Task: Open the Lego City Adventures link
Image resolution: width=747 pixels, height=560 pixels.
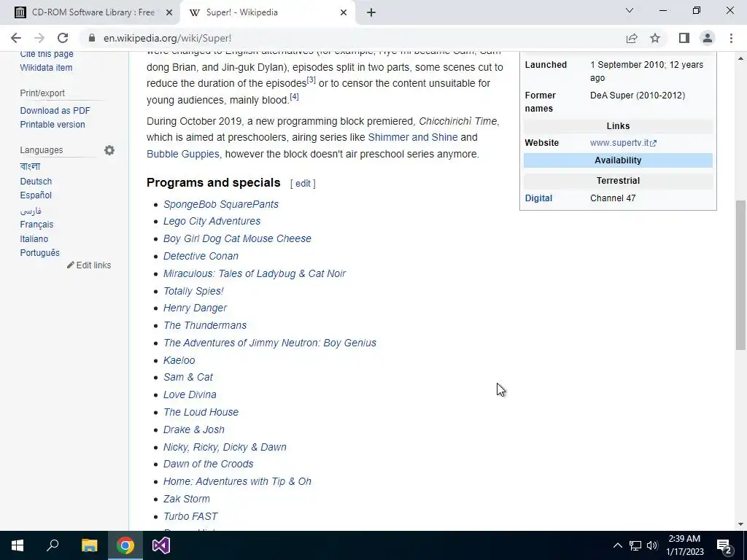Action: tap(212, 221)
